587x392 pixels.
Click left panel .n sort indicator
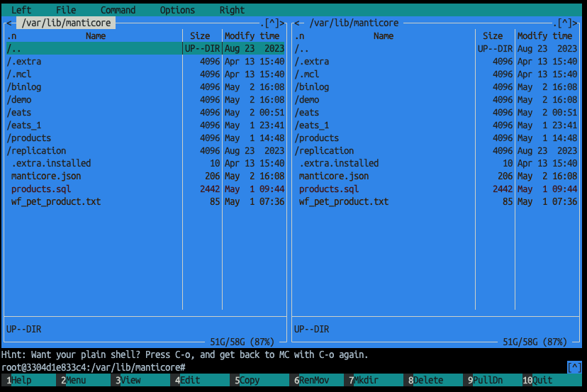[x=11, y=36]
